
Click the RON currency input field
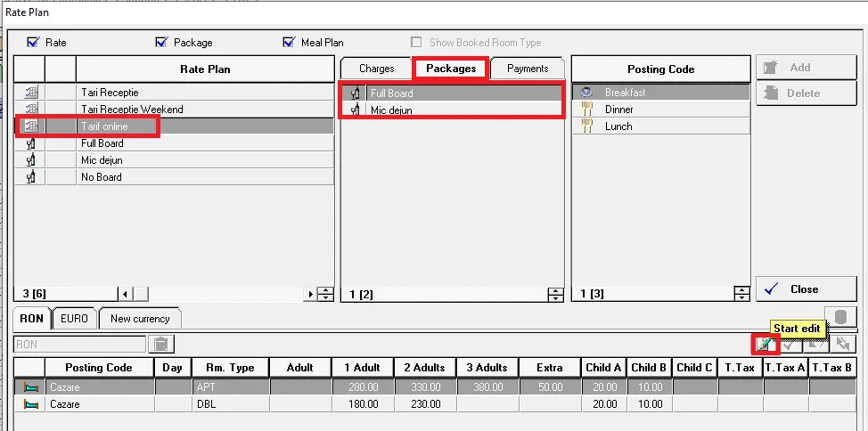click(x=79, y=344)
